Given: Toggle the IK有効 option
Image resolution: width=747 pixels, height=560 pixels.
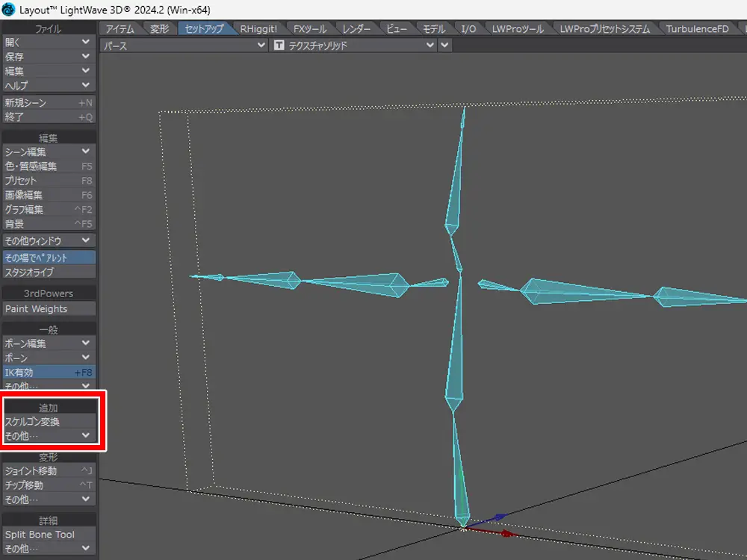Looking at the screenshot, I should tap(49, 372).
